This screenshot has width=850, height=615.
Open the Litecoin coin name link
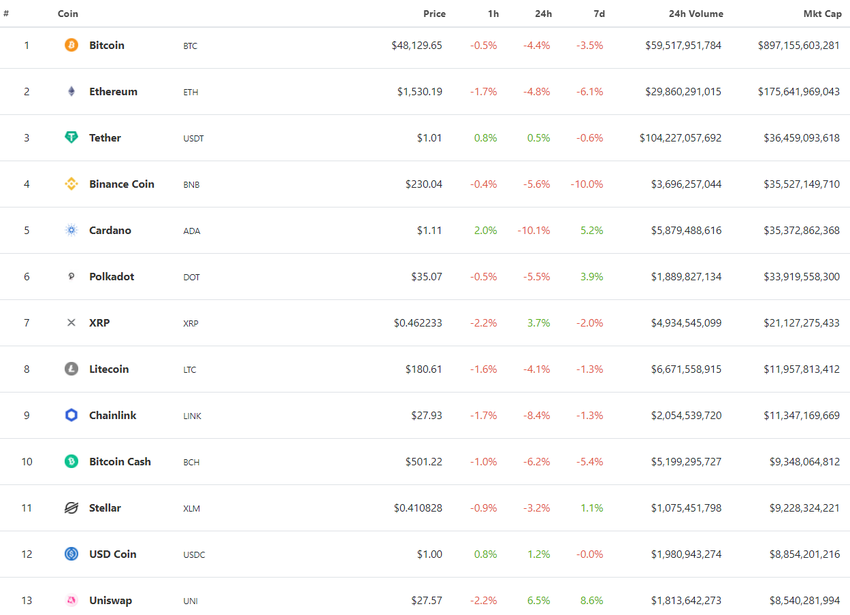[x=109, y=369]
